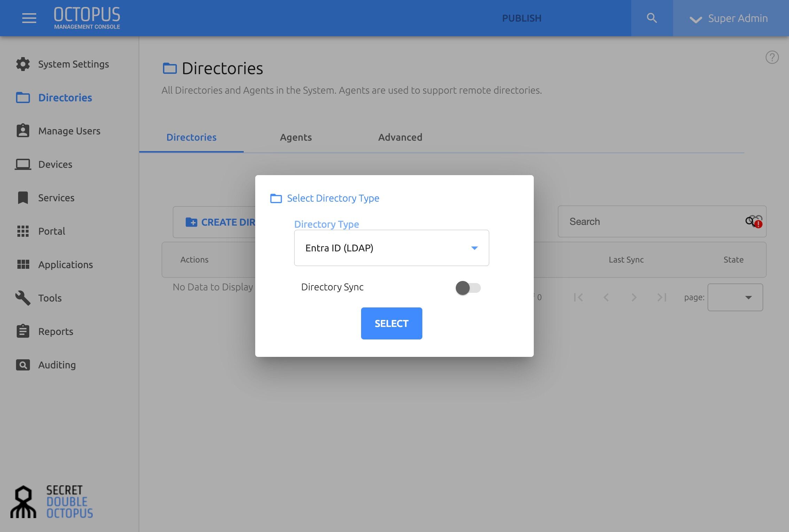
Task: Open System Settings from sidebar
Action: (73, 64)
